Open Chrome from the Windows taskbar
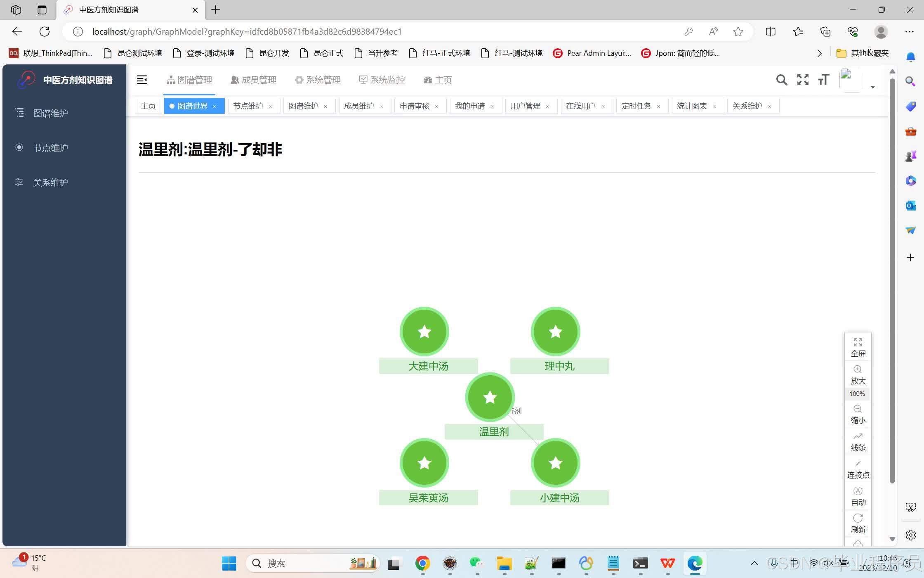 click(422, 563)
